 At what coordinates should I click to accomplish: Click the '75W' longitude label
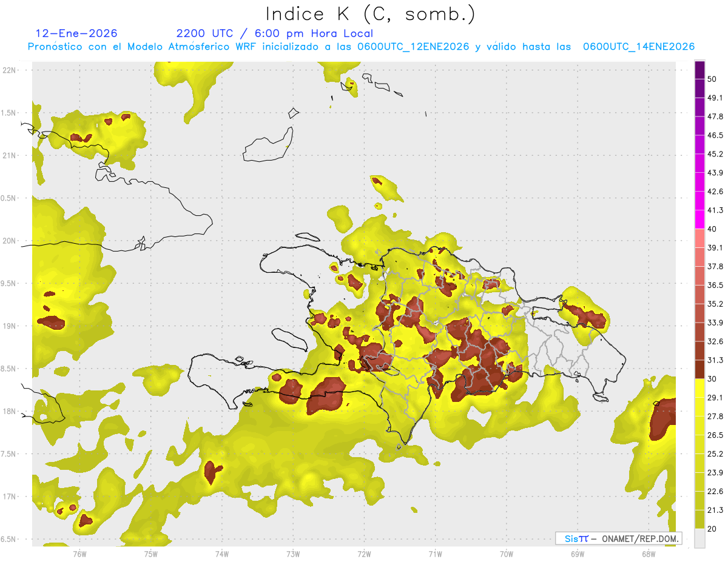coord(151,553)
